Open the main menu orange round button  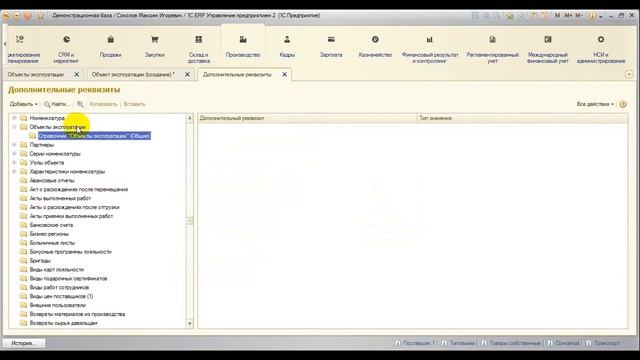(6, 16)
